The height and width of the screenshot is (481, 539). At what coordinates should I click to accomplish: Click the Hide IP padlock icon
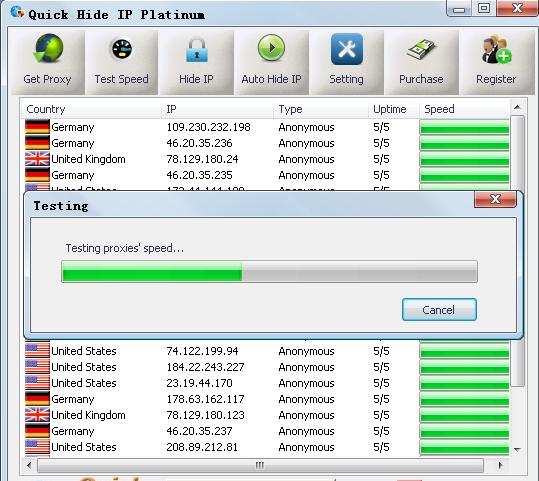(x=197, y=50)
